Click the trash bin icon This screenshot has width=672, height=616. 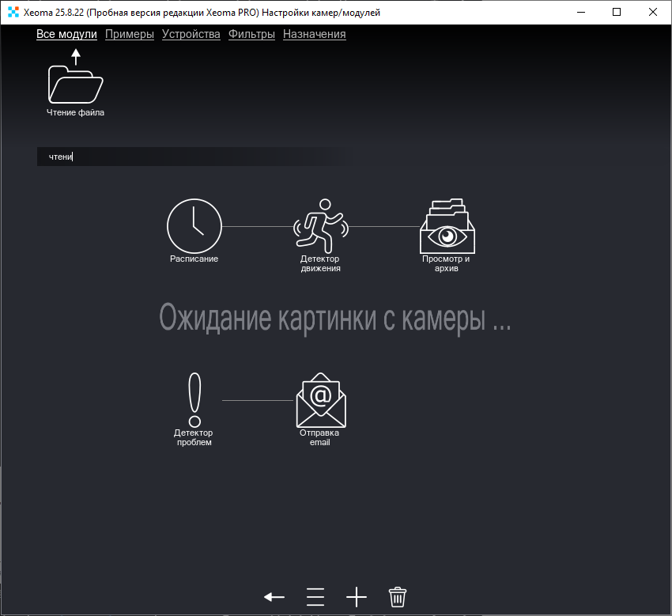click(x=397, y=597)
